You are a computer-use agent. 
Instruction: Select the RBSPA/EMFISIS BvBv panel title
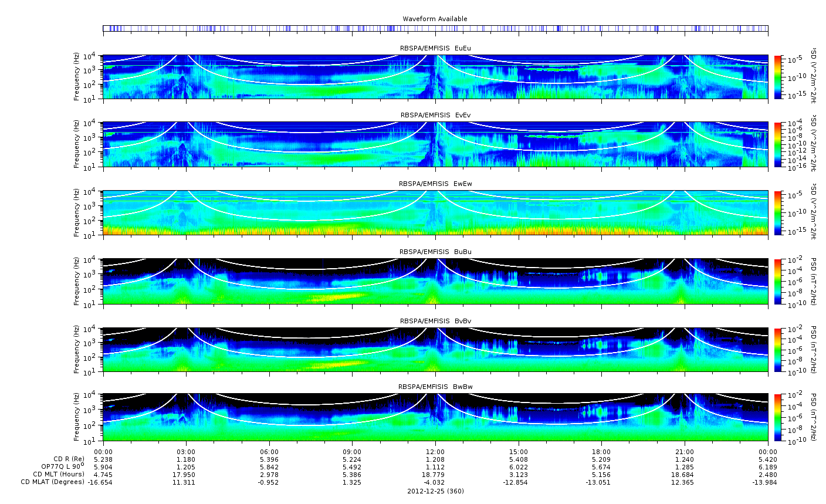[435, 321]
